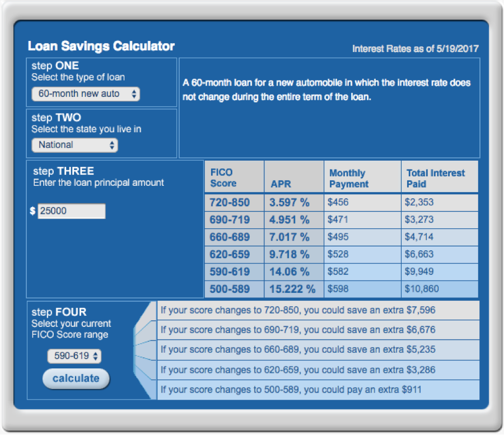Click the $4,714 total interest cell
This screenshot has width=504, height=435.
(x=440, y=237)
